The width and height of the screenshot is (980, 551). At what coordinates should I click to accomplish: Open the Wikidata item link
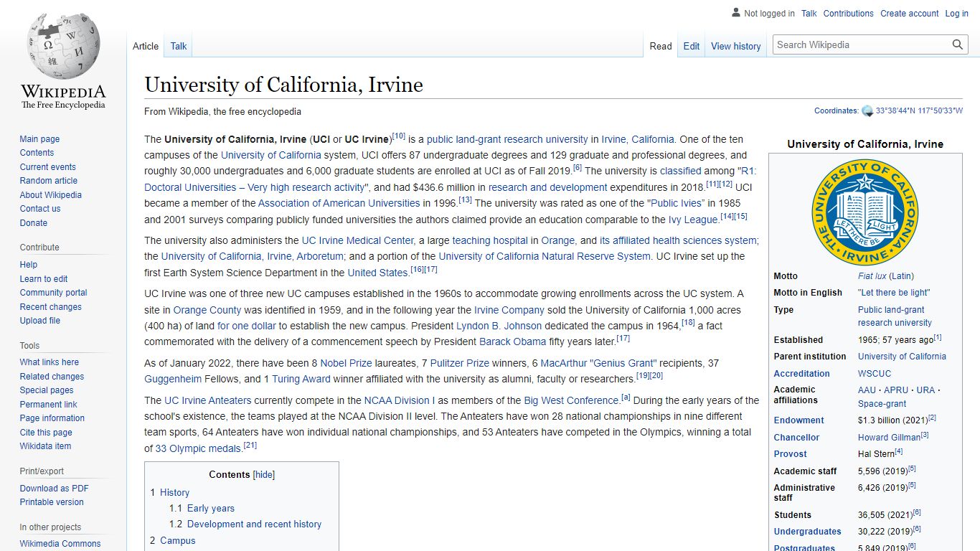[x=45, y=446]
